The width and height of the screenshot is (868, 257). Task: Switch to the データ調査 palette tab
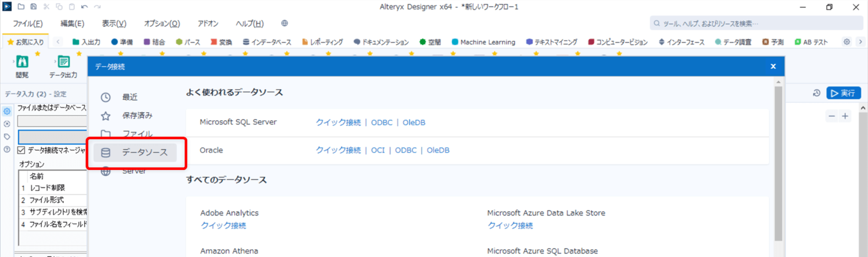[733, 42]
